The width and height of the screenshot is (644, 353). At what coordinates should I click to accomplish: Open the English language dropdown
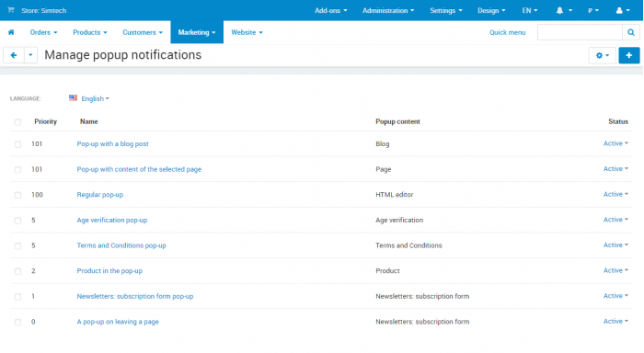[95, 98]
